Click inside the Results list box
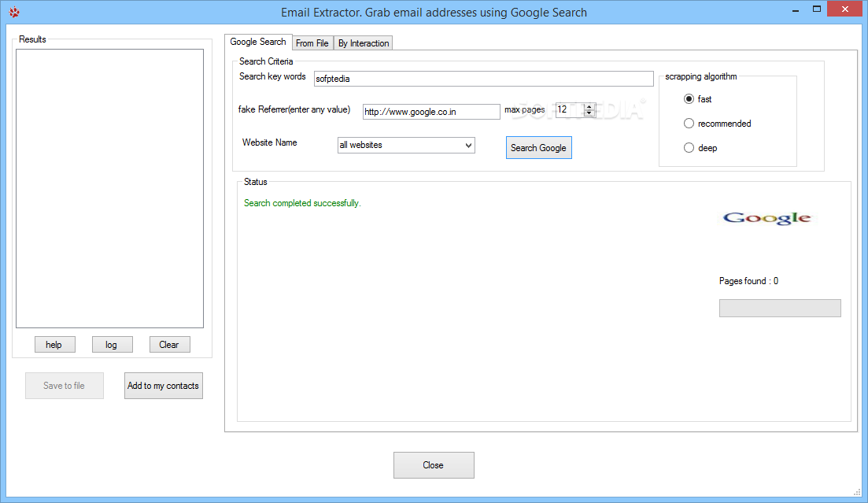The image size is (868, 503). [x=109, y=188]
